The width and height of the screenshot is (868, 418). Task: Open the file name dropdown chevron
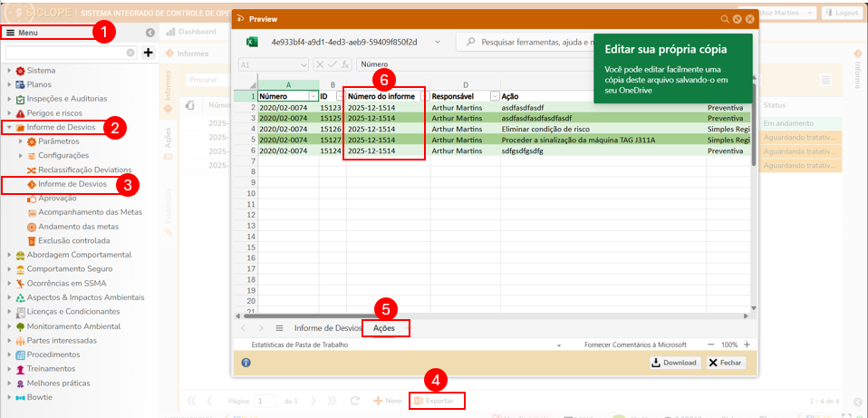[x=438, y=42]
